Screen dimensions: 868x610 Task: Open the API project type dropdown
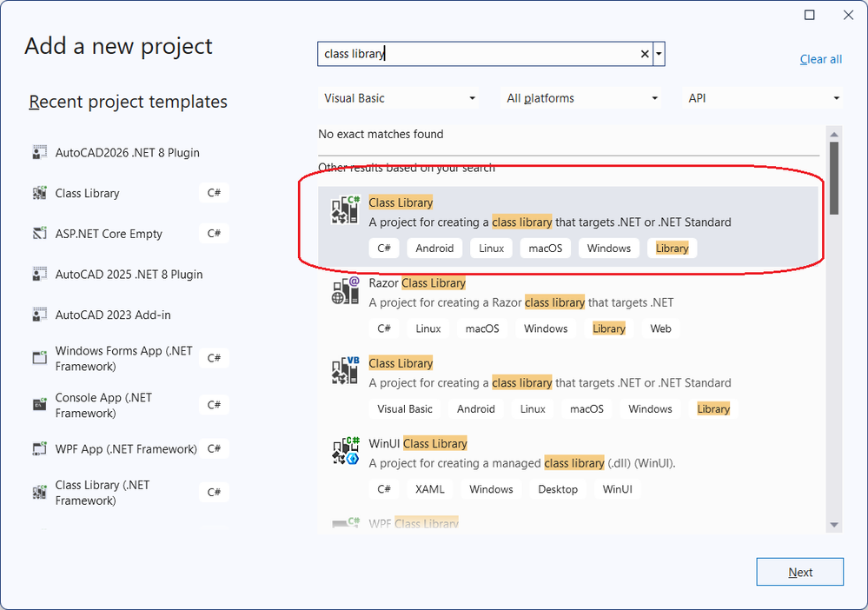[x=762, y=98]
